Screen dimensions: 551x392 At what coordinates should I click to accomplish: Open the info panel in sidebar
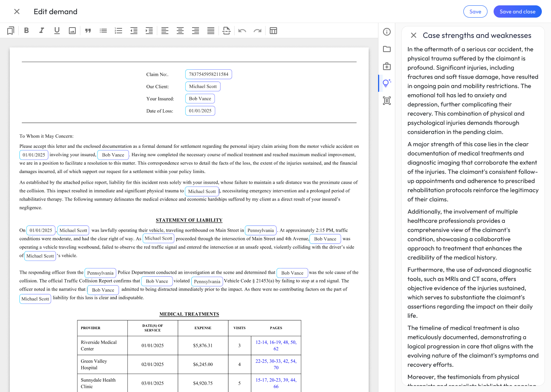tap(387, 32)
